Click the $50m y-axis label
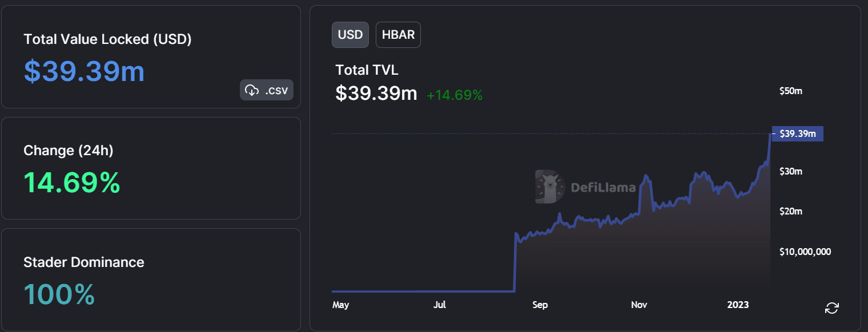Image resolution: width=868 pixels, height=332 pixels. pyautogui.click(x=791, y=91)
